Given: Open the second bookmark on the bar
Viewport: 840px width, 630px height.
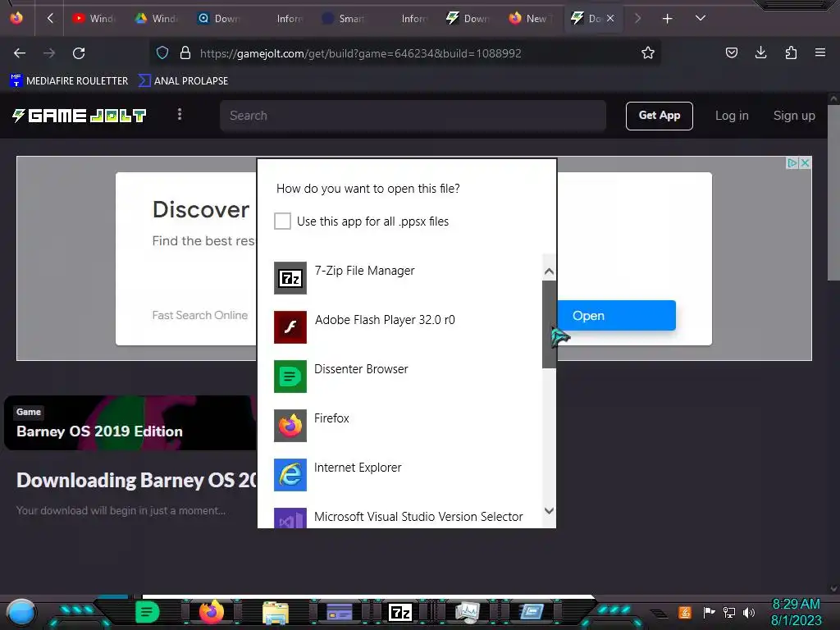Looking at the screenshot, I should (x=183, y=81).
